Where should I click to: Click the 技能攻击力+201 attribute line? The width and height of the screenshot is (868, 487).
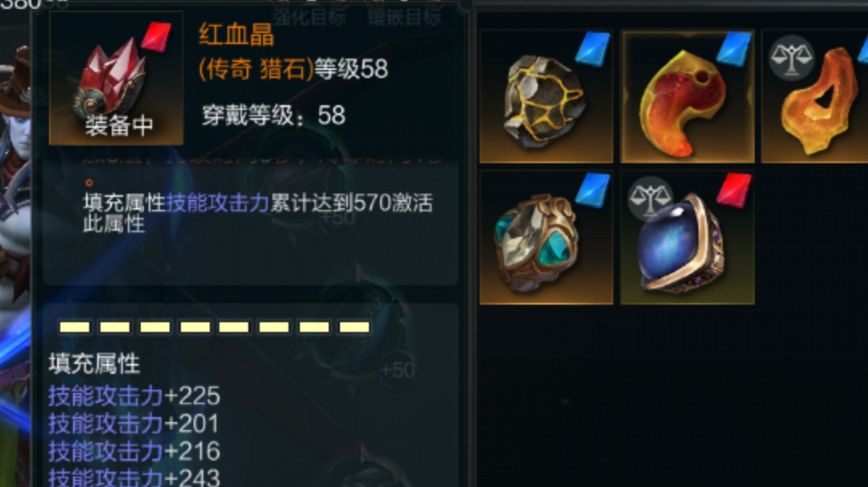(x=133, y=424)
